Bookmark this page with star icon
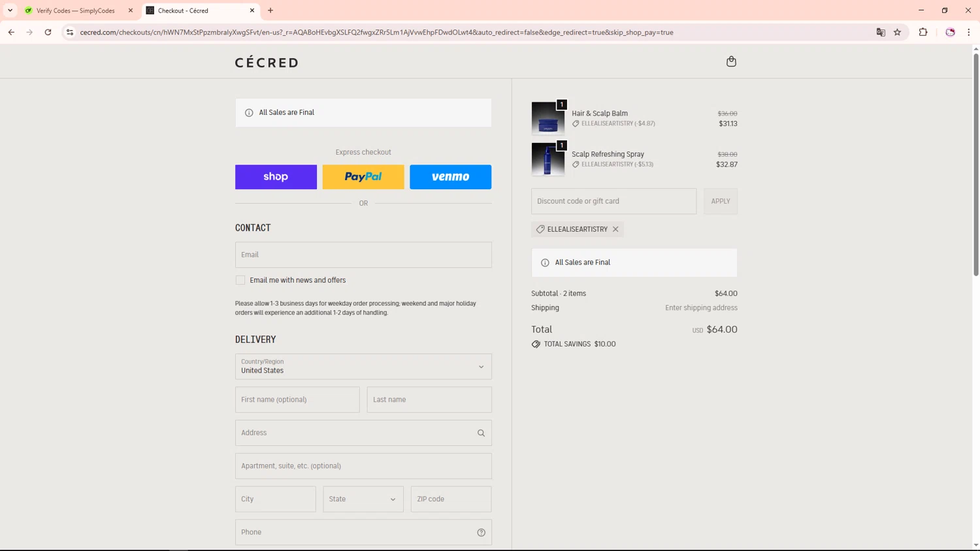Image resolution: width=980 pixels, height=551 pixels. coord(897,32)
